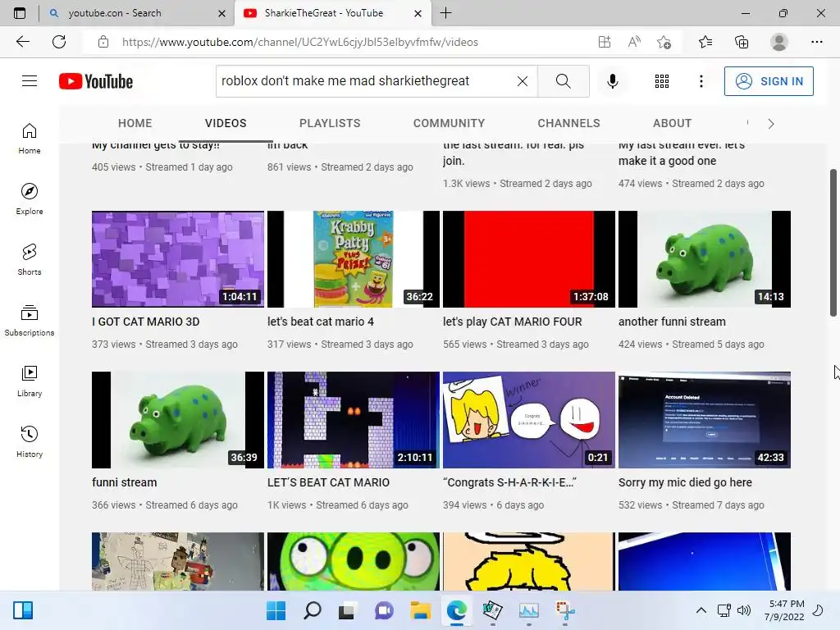This screenshot has width=840, height=630.
Task: Open Library in the left sidebar
Action: click(30, 381)
